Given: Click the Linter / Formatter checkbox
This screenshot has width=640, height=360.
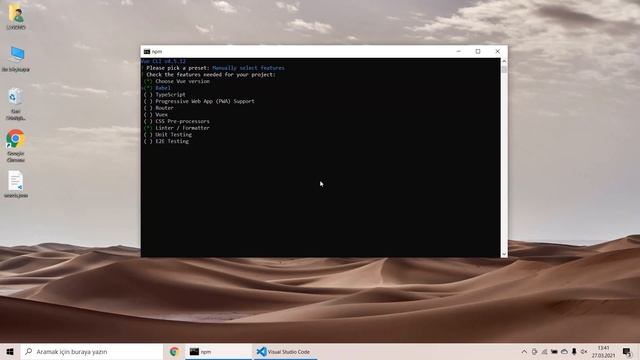Looking at the screenshot, I should pos(148,128).
